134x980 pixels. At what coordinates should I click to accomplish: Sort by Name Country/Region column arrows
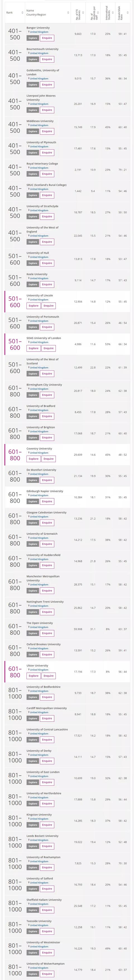(x=68, y=13)
